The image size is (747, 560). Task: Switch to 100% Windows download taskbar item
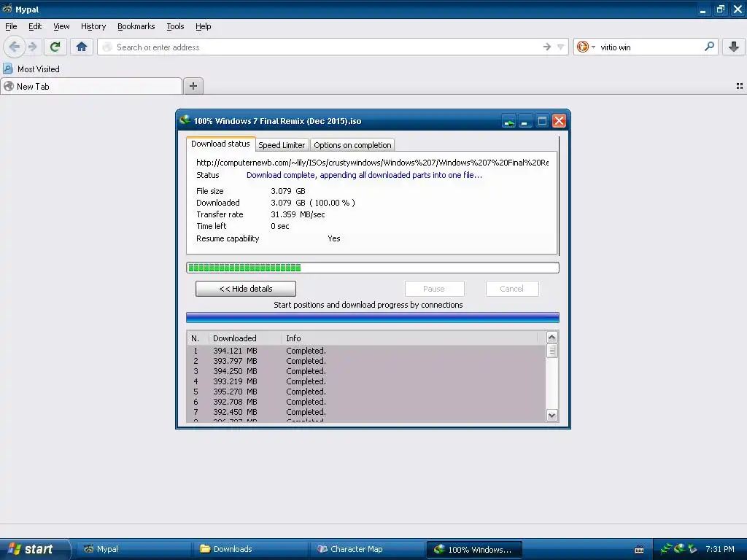point(474,550)
